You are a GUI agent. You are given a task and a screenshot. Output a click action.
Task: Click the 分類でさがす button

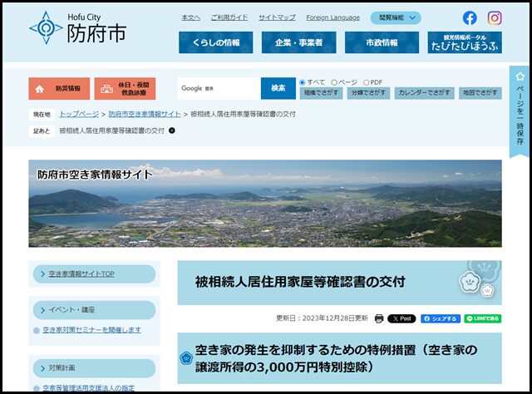pos(368,93)
